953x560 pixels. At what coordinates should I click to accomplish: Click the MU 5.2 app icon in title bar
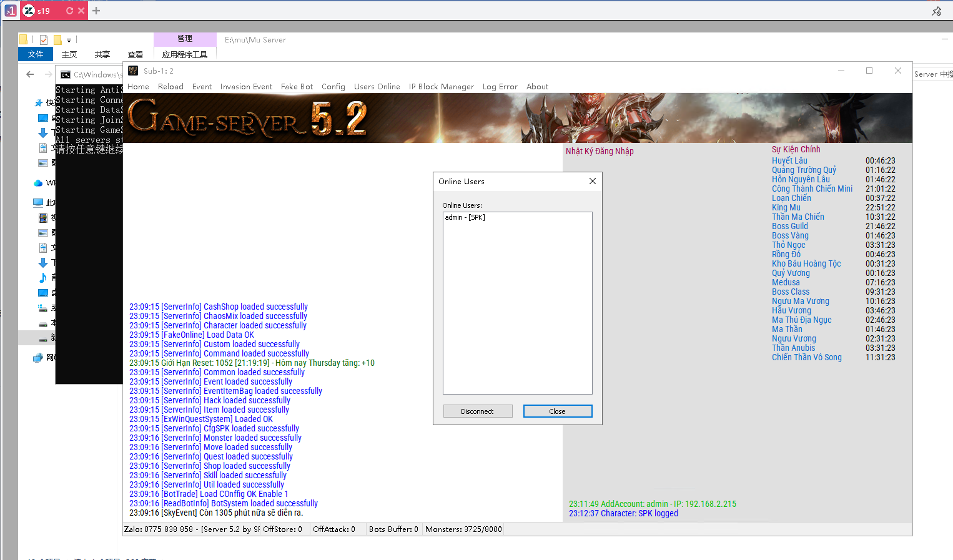tap(133, 71)
